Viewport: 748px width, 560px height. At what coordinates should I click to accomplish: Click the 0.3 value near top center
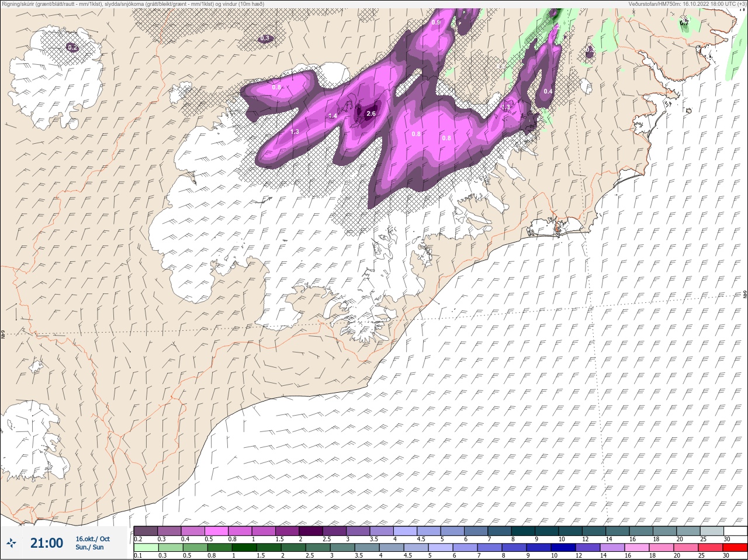click(x=265, y=39)
